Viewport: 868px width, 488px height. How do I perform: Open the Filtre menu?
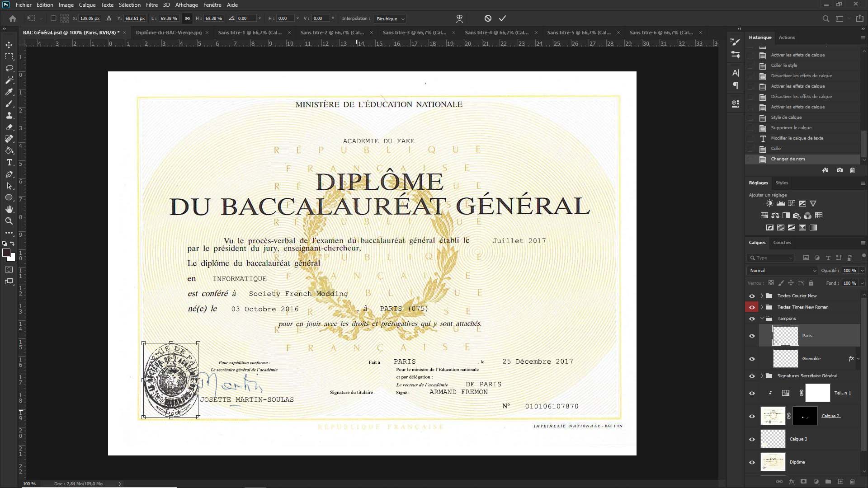pyautogui.click(x=151, y=5)
